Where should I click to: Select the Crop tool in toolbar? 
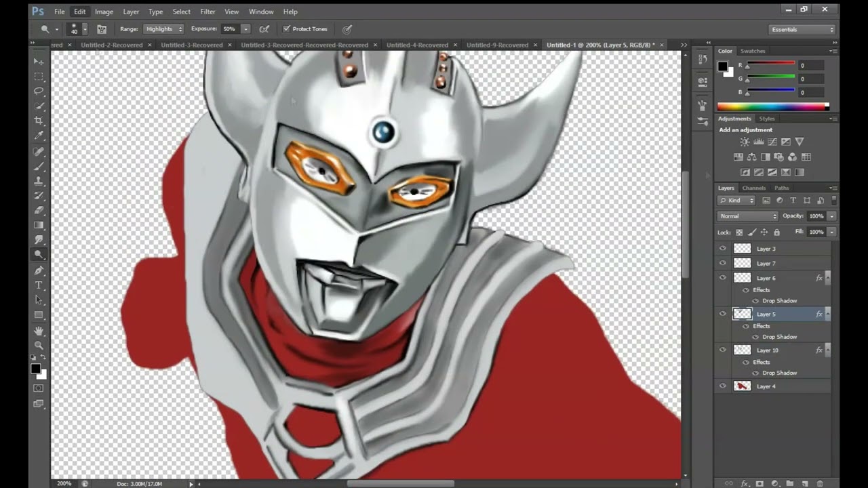coord(39,120)
